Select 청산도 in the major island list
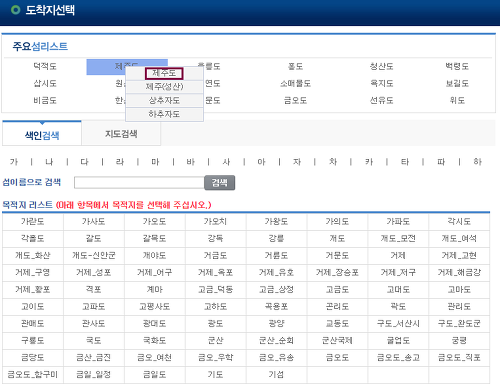The image size is (500, 384). [x=382, y=66]
